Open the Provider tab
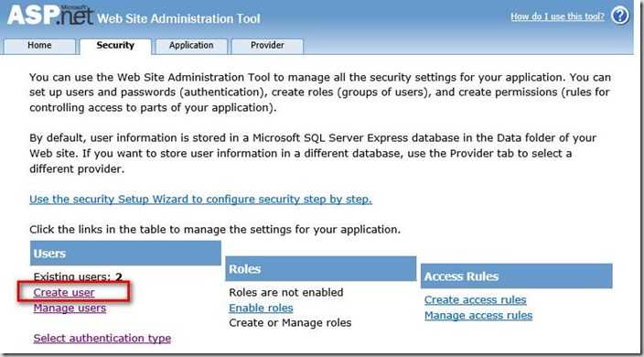Image resolution: width=644 pixels, height=357 pixels. pyautogui.click(x=267, y=46)
